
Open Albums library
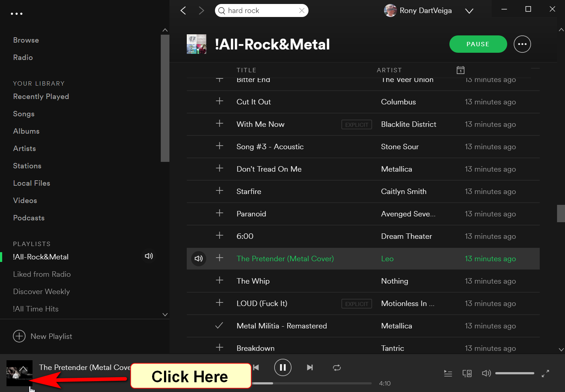26,131
